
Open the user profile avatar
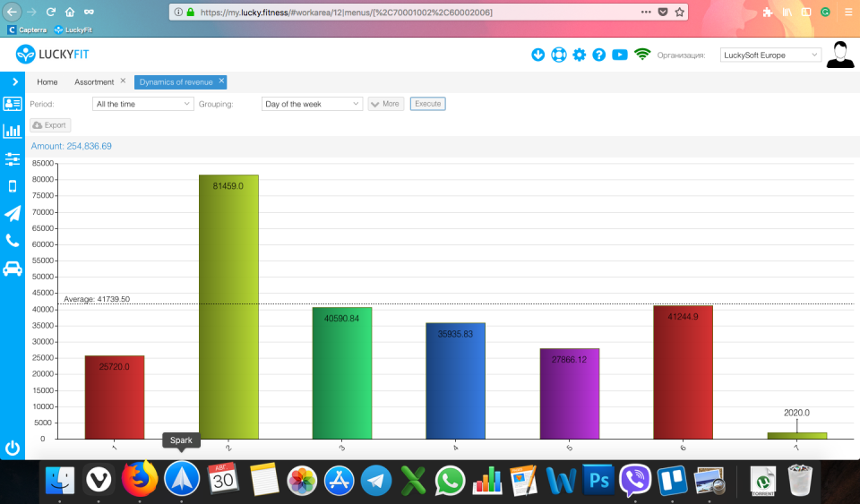pos(839,55)
